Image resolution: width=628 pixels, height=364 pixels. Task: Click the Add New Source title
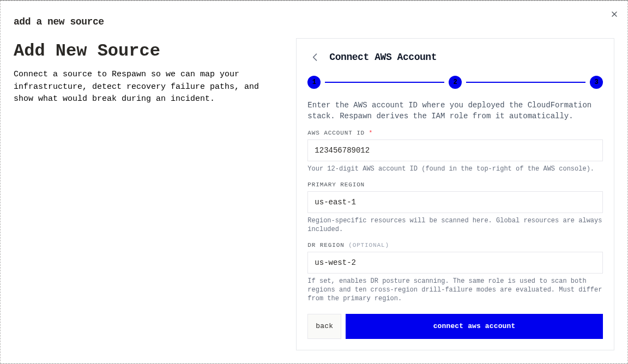[x=87, y=51]
